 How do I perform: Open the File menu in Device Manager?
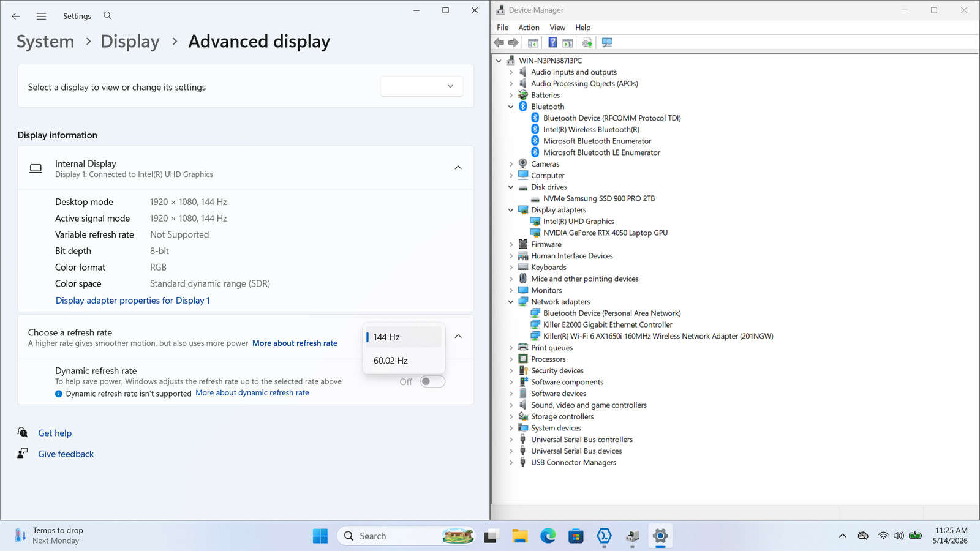(x=503, y=28)
